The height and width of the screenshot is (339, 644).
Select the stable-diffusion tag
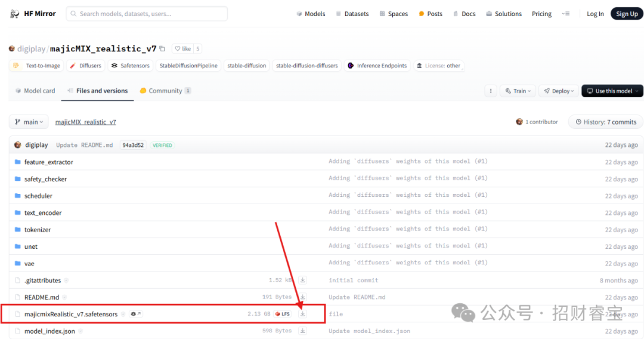tap(246, 65)
